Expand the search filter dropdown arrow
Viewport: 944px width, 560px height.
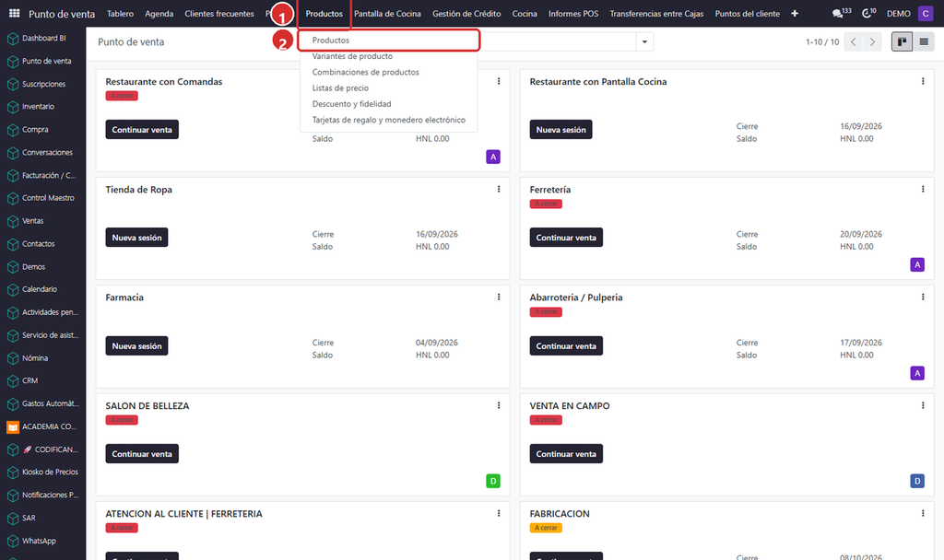coord(644,41)
